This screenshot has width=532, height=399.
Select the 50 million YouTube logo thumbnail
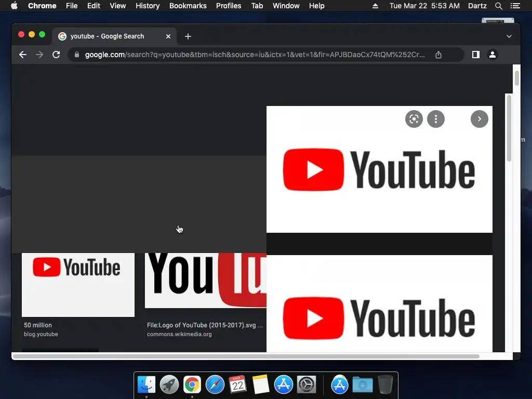pos(78,285)
